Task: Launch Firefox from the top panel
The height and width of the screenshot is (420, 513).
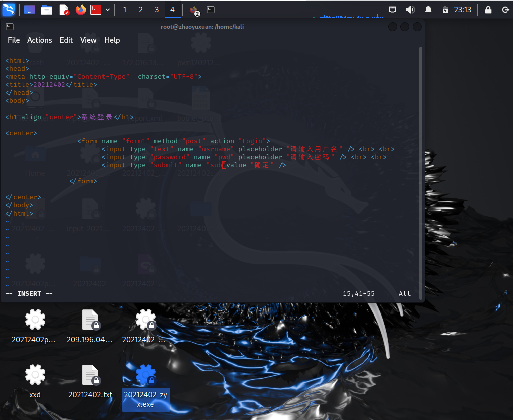Action: (80, 10)
